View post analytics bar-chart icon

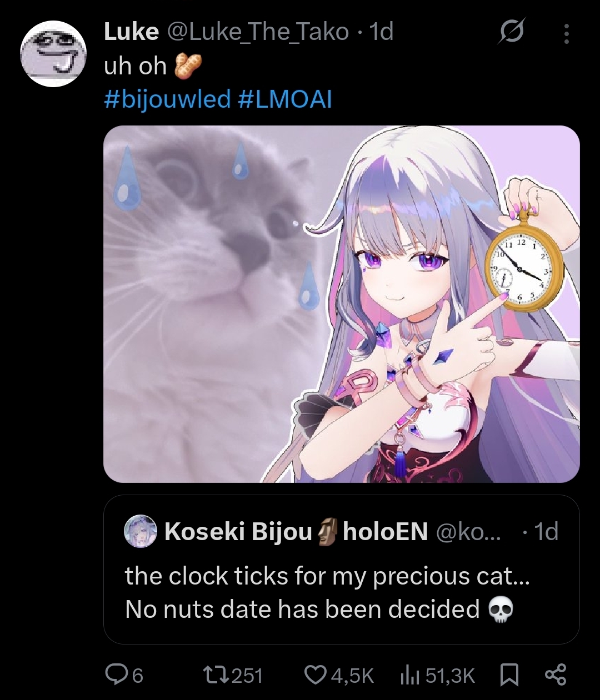(410, 675)
